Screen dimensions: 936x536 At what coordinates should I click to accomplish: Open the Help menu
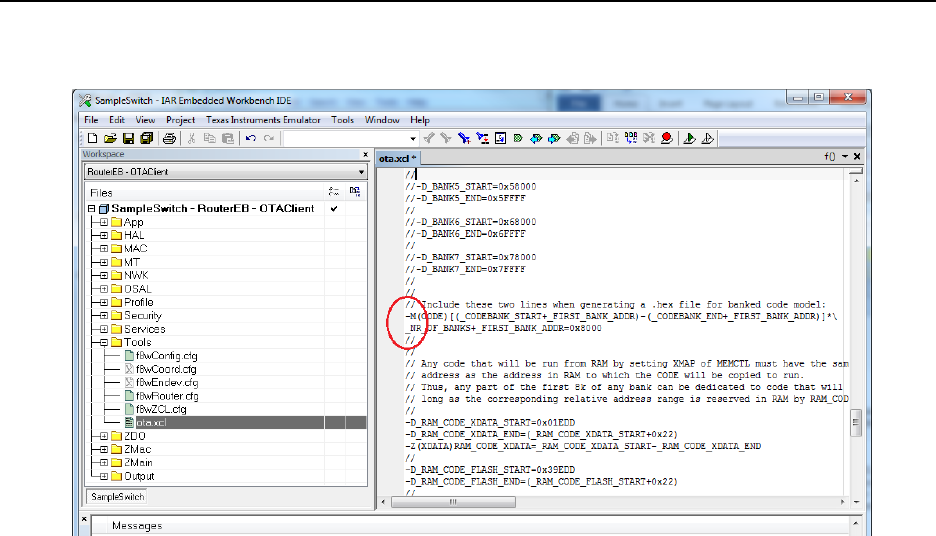pos(420,120)
